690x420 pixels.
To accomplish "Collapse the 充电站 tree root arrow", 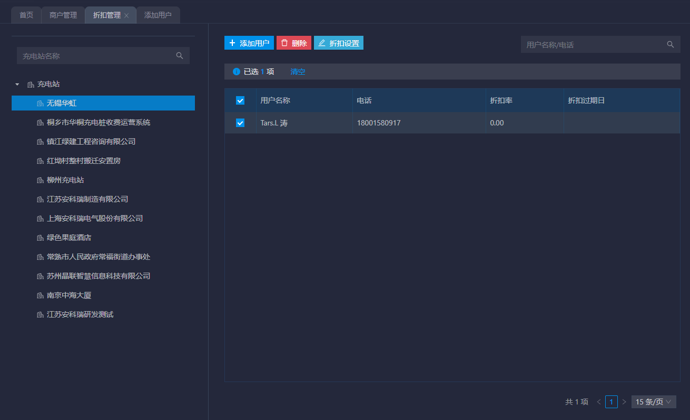I will click(17, 84).
